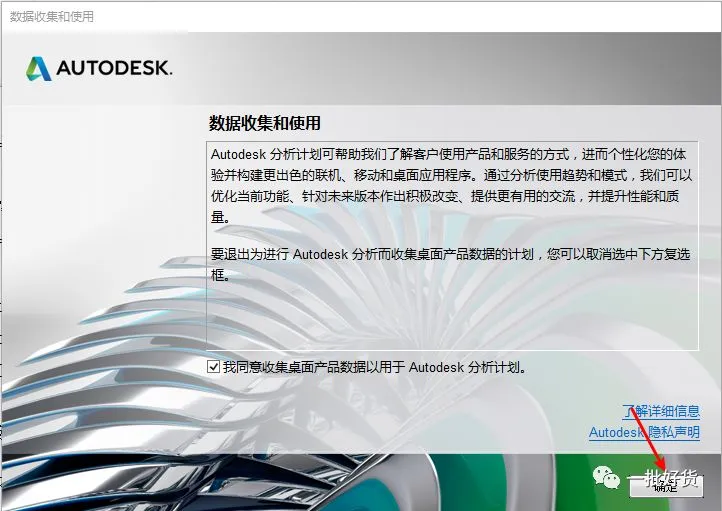
Task: Click the Autodesk logo in header
Action: pos(99,69)
